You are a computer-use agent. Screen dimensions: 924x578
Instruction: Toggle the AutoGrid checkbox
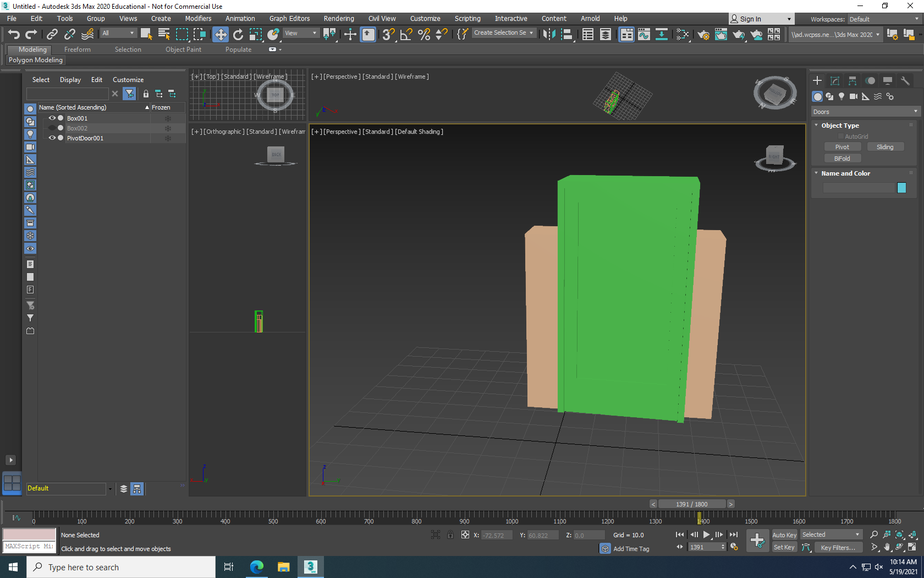pos(841,137)
